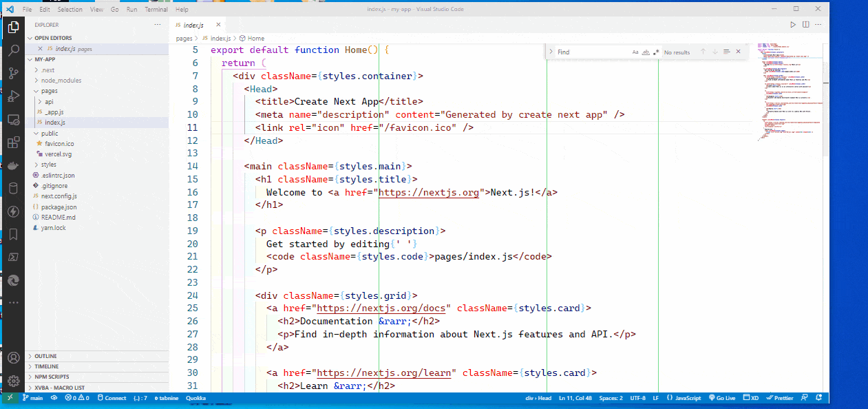
Task: Open the Search view in activity bar
Action: [x=13, y=50]
